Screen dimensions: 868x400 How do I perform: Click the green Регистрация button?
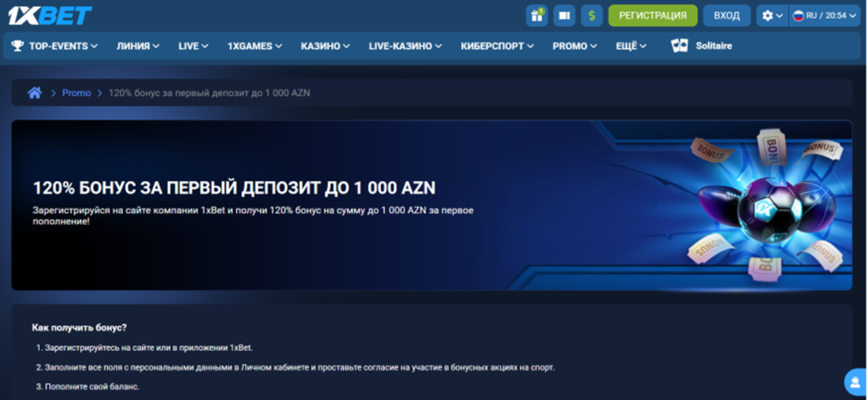[x=652, y=15]
